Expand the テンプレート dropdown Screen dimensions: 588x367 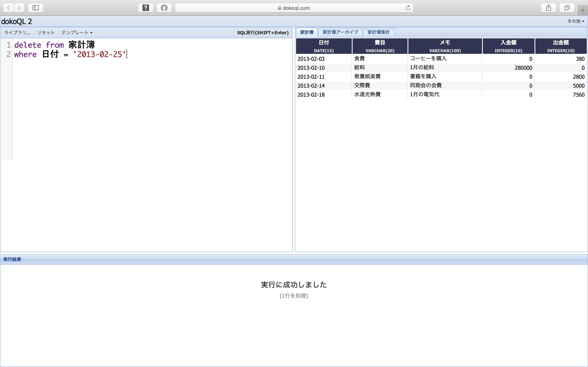tap(77, 33)
